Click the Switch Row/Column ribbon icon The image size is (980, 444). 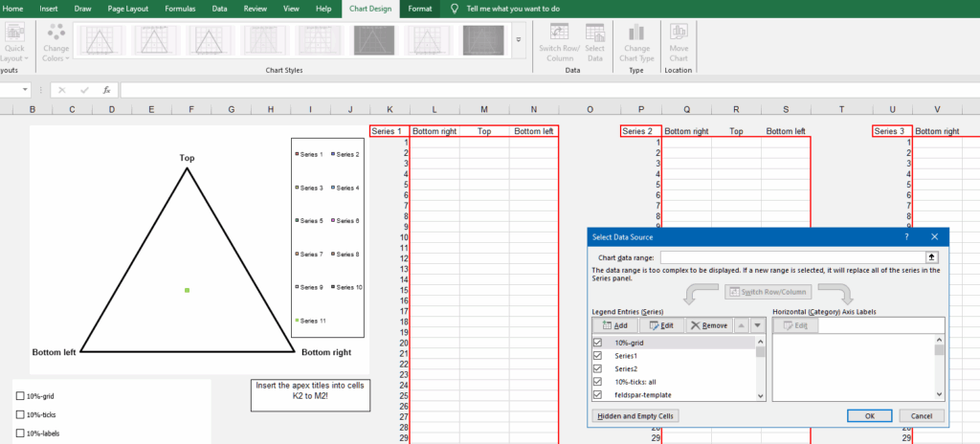coord(559,42)
